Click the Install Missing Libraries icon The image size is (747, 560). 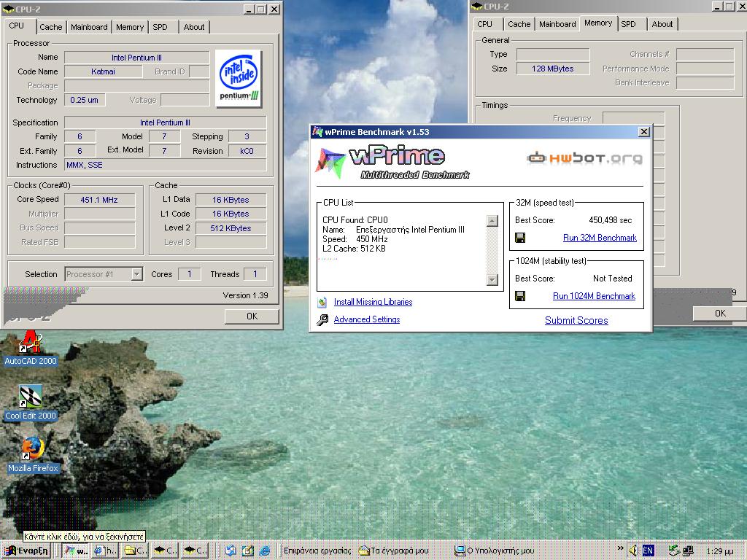click(322, 302)
